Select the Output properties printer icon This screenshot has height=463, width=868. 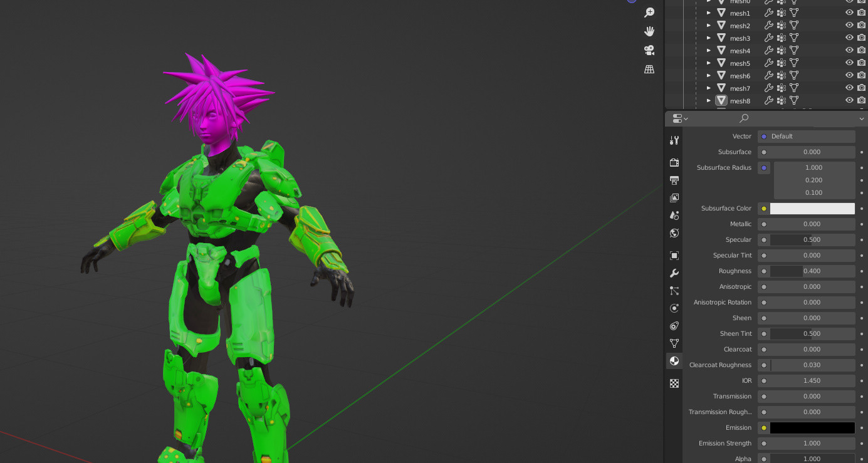pos(674,180)
